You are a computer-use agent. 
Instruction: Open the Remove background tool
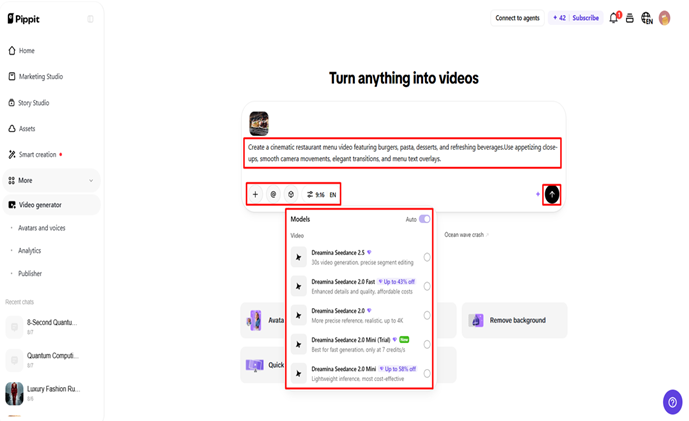tap(514, 320)
